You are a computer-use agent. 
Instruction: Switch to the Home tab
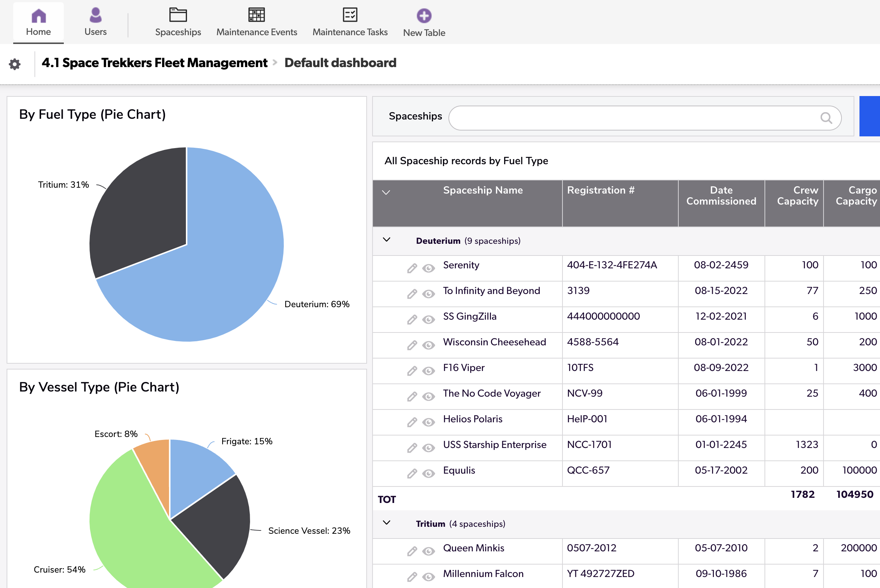point(38,21)
